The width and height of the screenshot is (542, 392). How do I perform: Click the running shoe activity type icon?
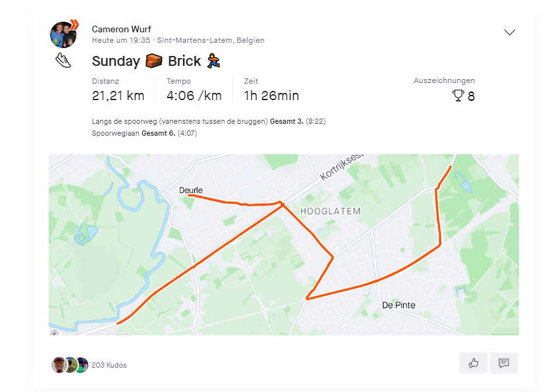tap(63, 61)
